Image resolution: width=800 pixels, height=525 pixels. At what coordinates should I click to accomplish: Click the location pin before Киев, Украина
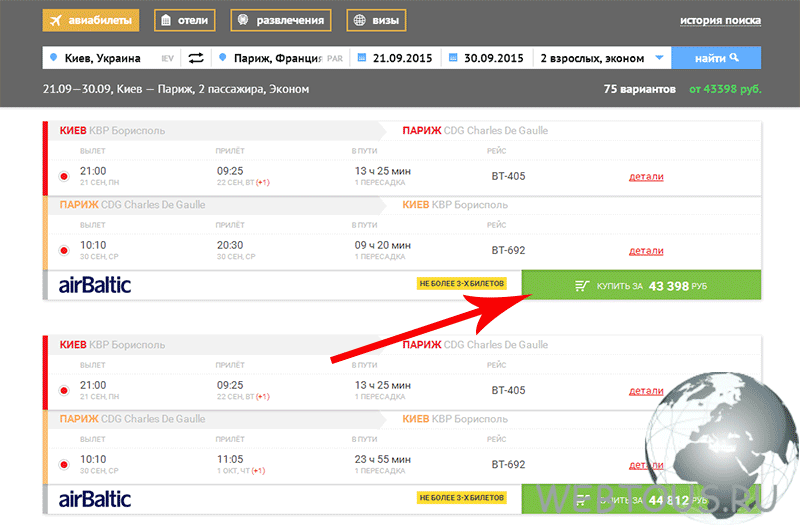pos(54,58)
